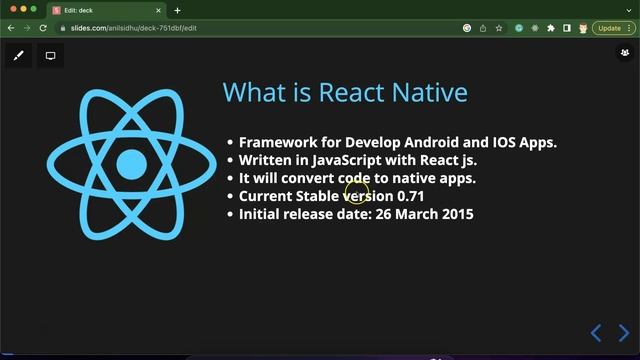The width and height of the screenshot is (640, 360).
Task: Click 'Current Stable version 0.71' line
Action: [331, 196]
